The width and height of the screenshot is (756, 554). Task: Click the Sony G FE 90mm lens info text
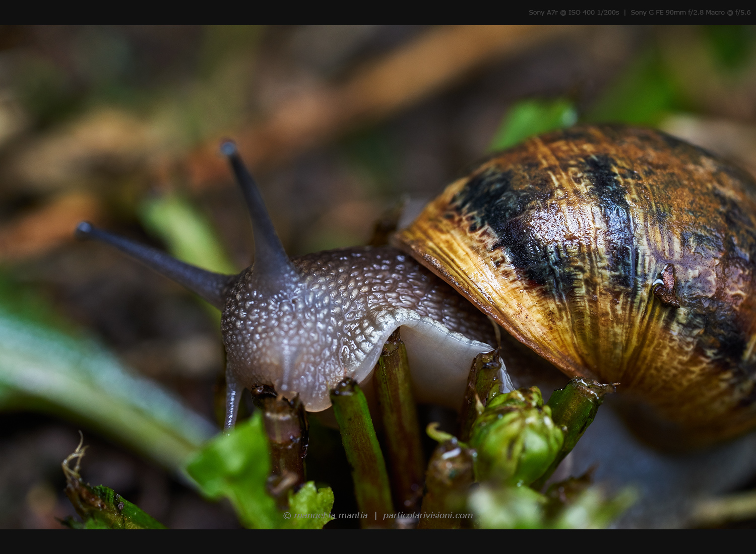click(690, 13)
